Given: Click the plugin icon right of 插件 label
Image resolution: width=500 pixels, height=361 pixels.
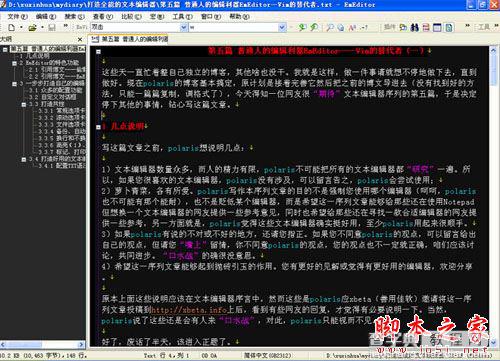Looking at the screenshot, I should coord(403,27).
